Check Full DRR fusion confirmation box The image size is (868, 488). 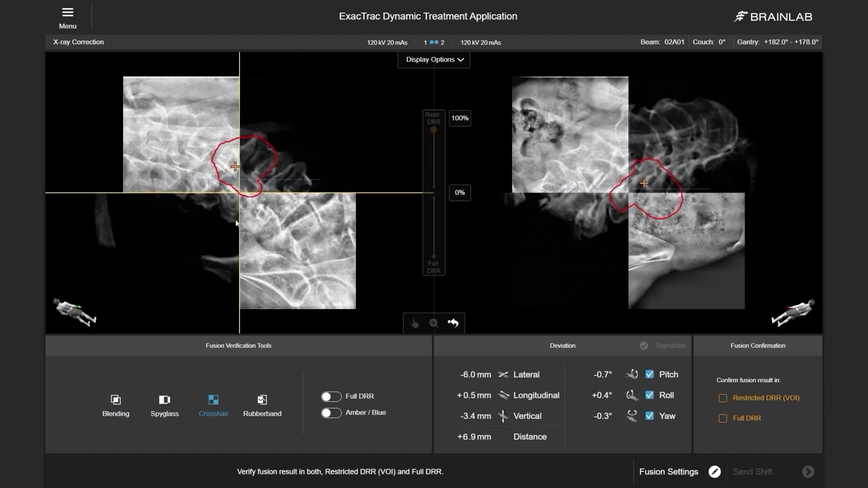tap(723, 418)
